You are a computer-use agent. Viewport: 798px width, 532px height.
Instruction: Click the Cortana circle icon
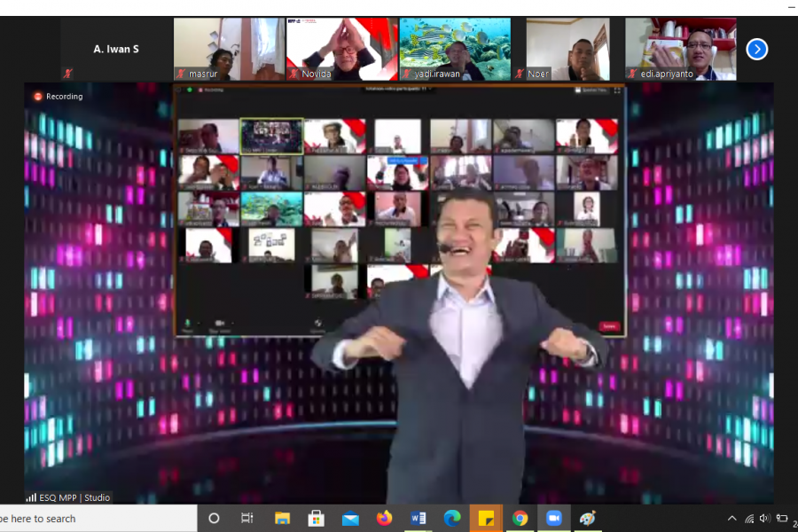coord(214,519)
